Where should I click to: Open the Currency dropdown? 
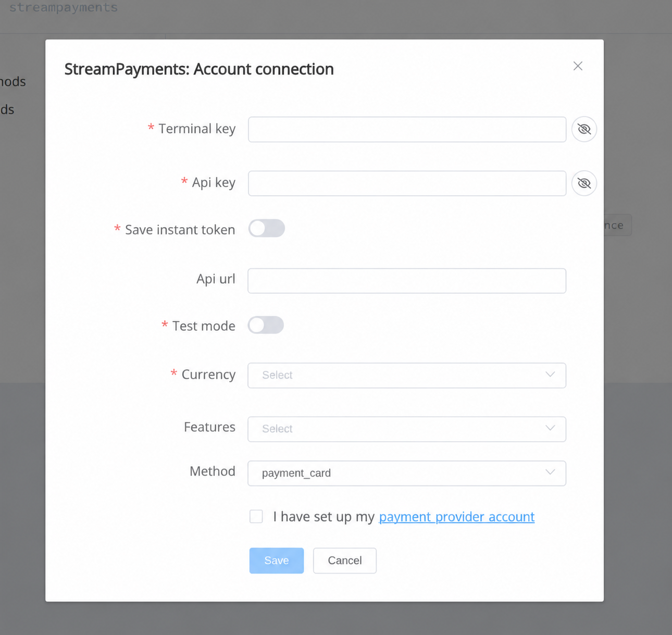pyautogui.click(x=407, y=375)
